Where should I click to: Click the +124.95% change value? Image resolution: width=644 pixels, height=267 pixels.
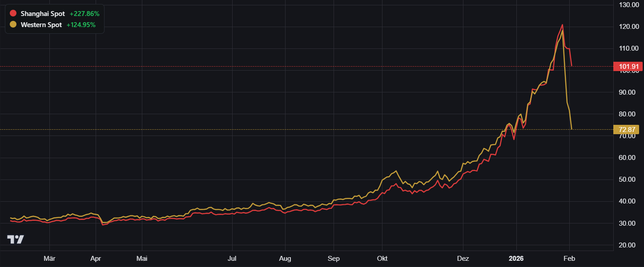coord(81,25)
